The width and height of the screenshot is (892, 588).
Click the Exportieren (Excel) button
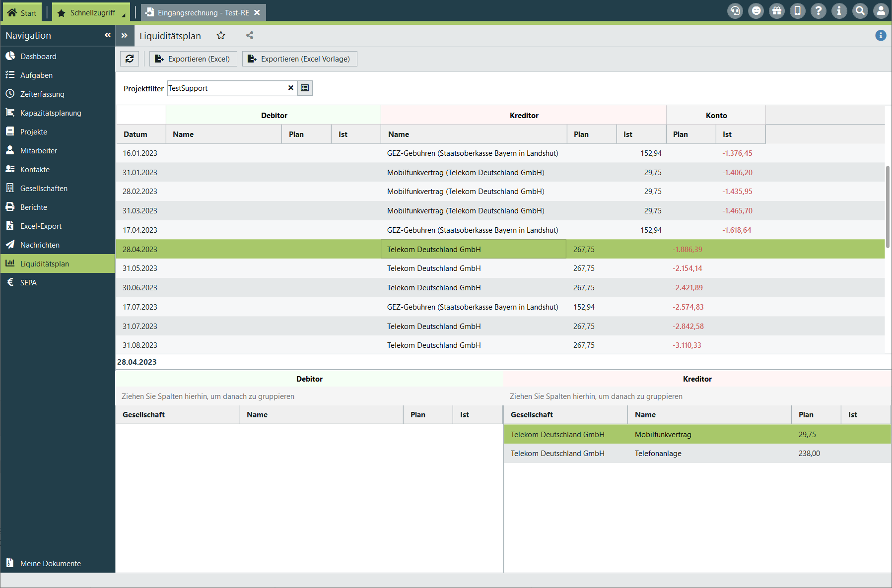[193, 59]
